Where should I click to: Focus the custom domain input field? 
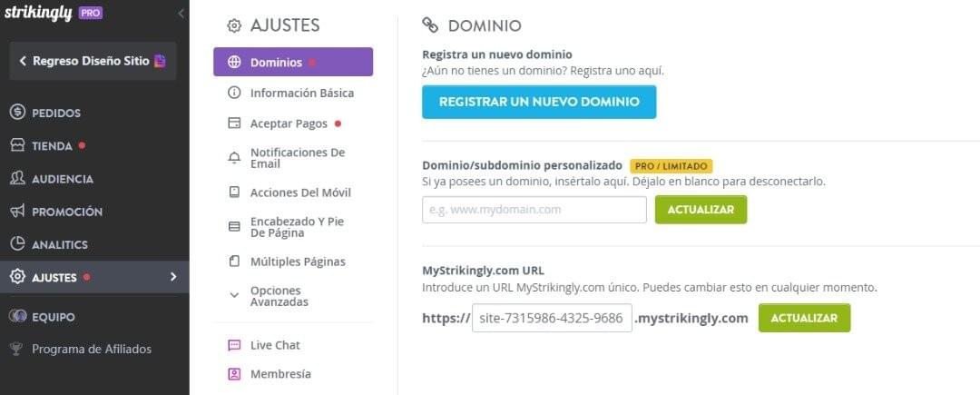(x=534, y=210)
